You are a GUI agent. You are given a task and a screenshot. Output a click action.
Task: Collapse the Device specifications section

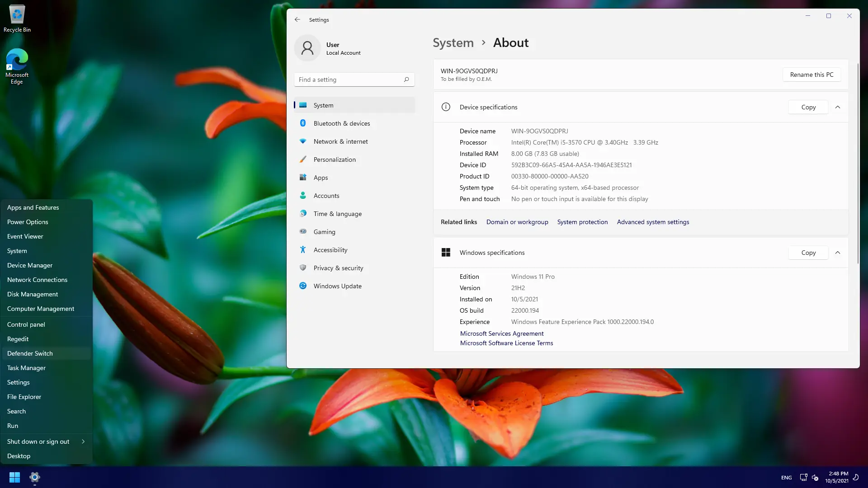838,107
